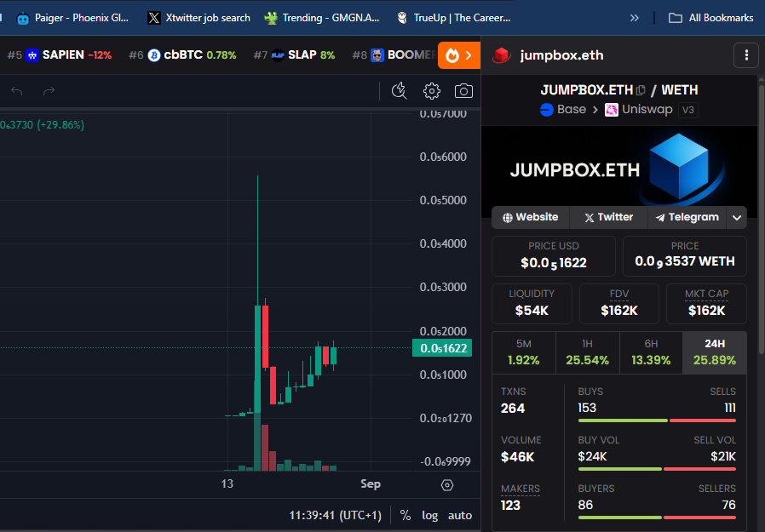The width and height of the screenshot is (765, 532).
Task: Click the Base chain icon
Action: coord(546,110)
